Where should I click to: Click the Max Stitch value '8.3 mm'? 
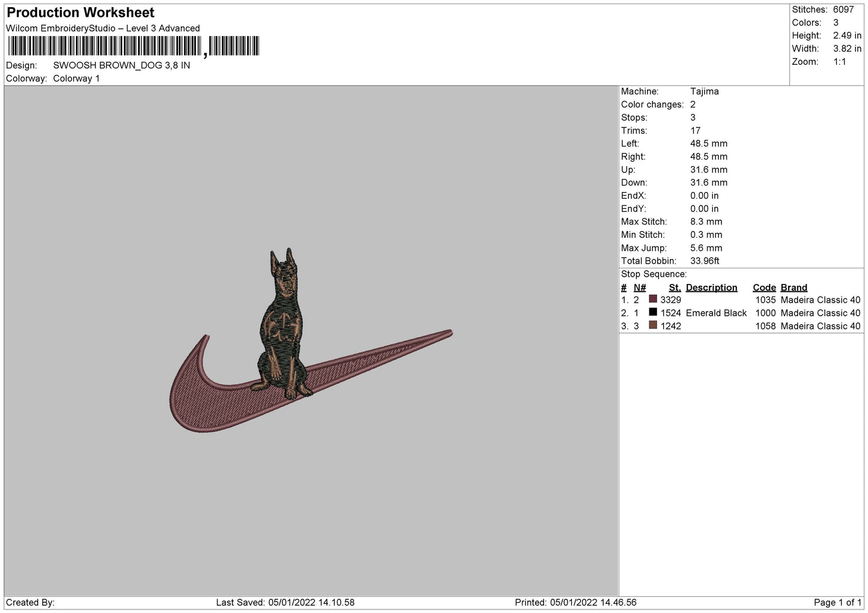click(x=706, y=222)
